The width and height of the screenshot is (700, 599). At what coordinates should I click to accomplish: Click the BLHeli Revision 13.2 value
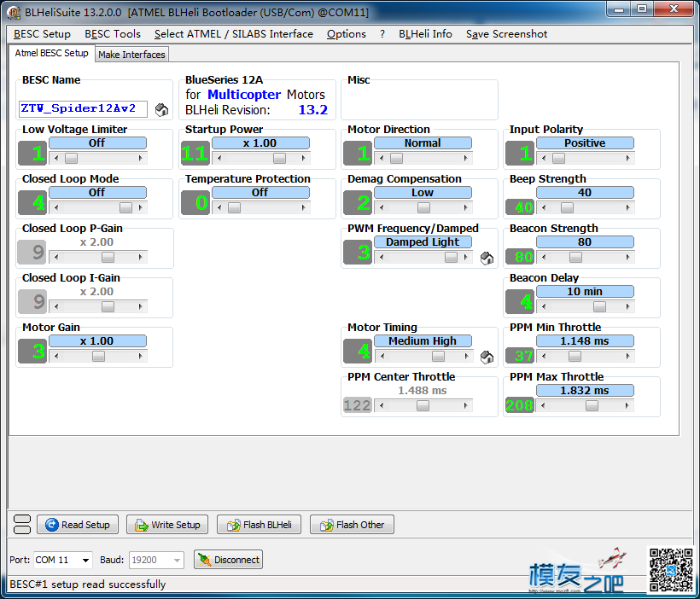[x=313, y=110]
